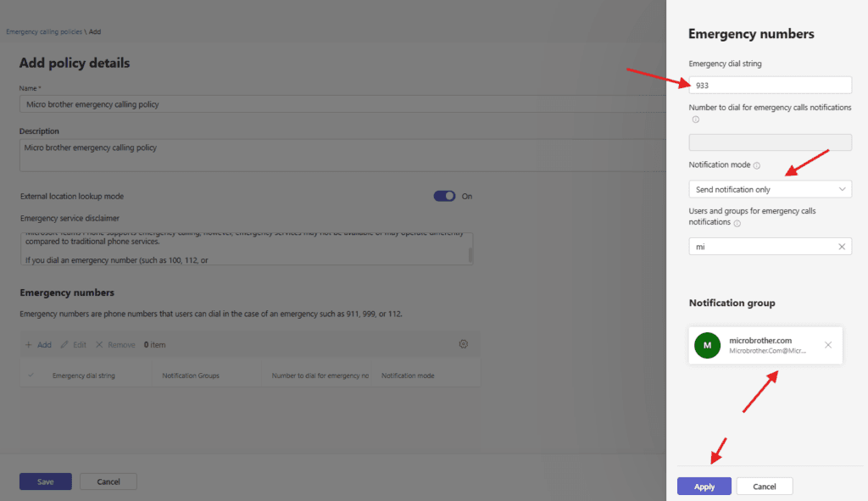Image resolution: width=868 pixels, height=501 pixels.
Task: Open table column settings gear icon
Action: [x=464, y=344]
